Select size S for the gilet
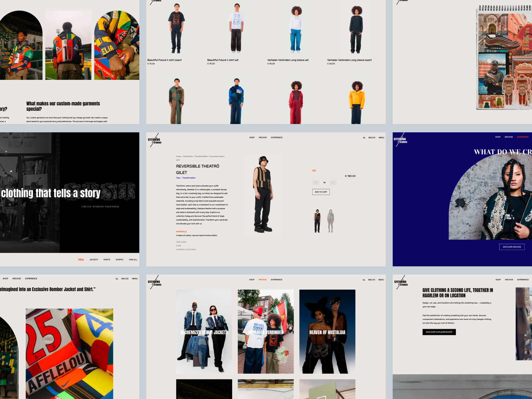The height and width of the screenshot is (399, 532). click(x=316, y=183)
